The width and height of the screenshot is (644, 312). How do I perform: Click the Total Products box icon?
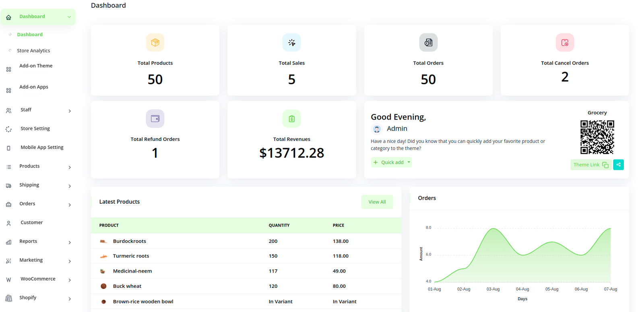tap(155, 43)
